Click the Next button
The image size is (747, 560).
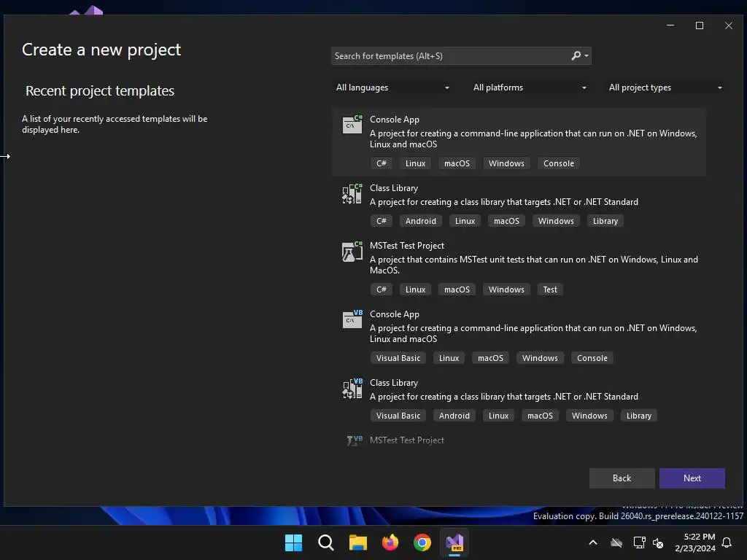[x=692, y=478]
